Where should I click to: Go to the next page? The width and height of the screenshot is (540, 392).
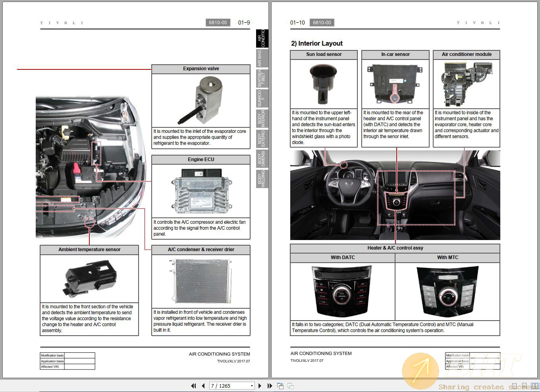260,386
